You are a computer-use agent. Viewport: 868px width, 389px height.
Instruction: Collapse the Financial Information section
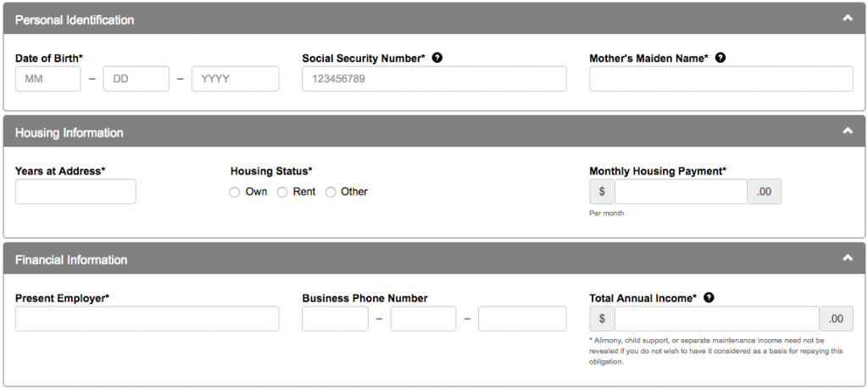(848, 258)
